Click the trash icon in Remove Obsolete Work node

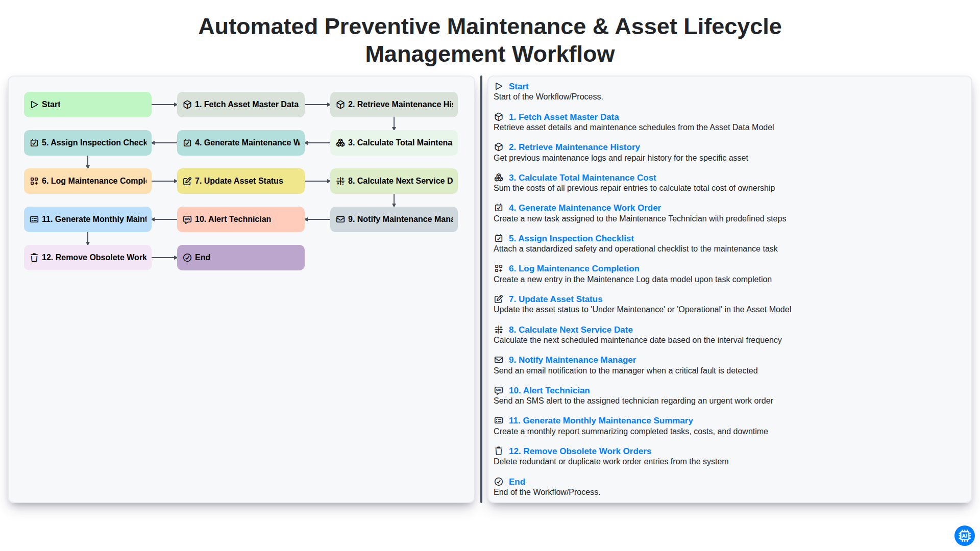(34, 258)
